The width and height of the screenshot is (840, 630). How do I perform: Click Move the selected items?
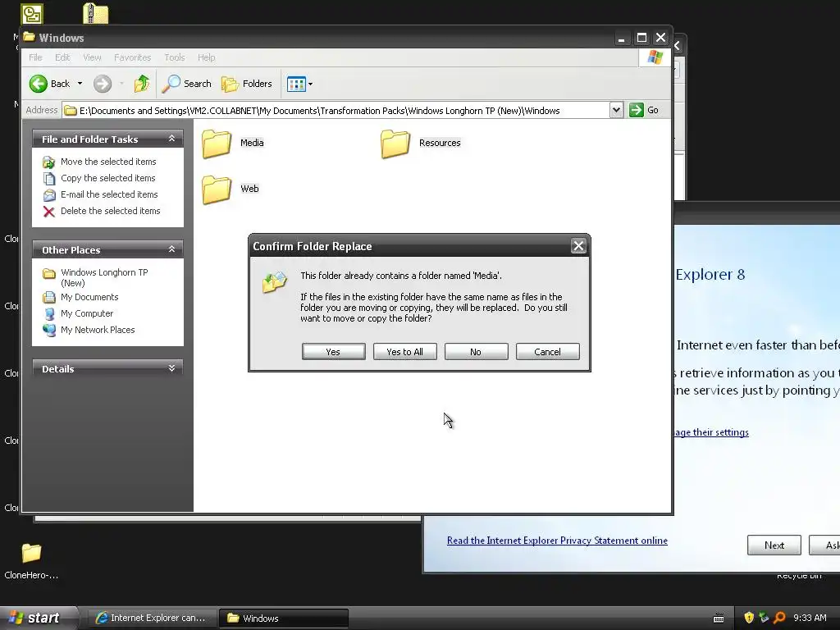tap(108, 162)
